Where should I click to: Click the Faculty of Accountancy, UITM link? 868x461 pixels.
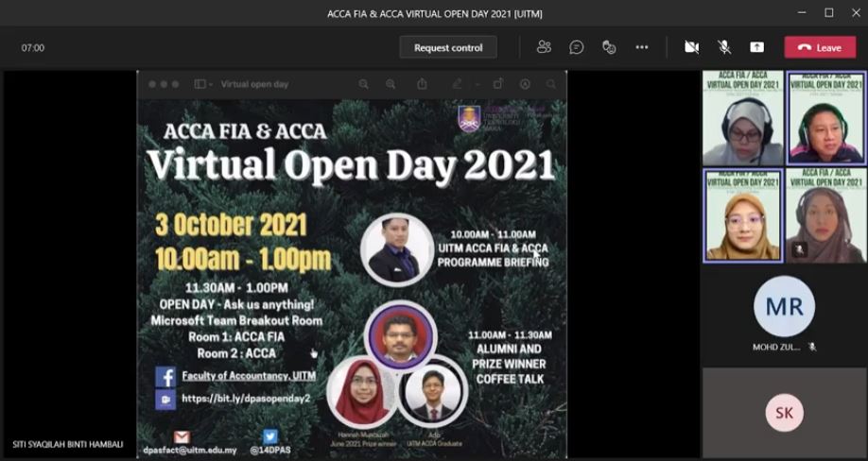249,376
